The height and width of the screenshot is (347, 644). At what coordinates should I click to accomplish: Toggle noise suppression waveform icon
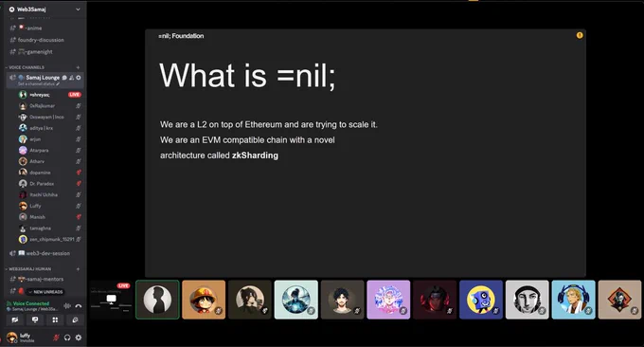point(67,306)
